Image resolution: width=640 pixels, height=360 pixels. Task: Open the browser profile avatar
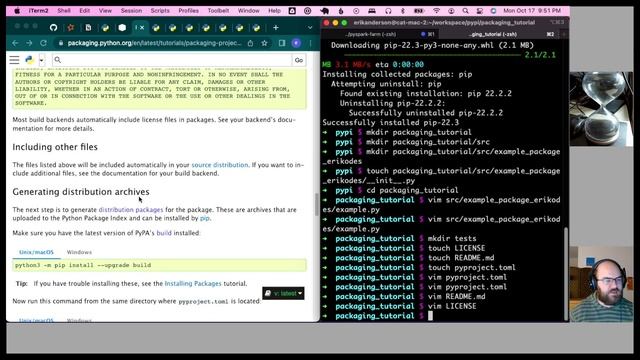coord(296,43)
